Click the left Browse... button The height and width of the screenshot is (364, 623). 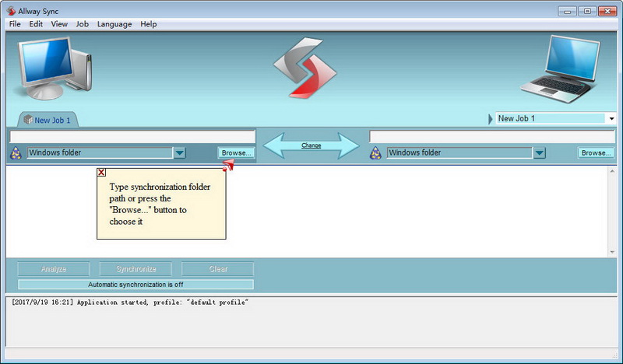(236, 152)
